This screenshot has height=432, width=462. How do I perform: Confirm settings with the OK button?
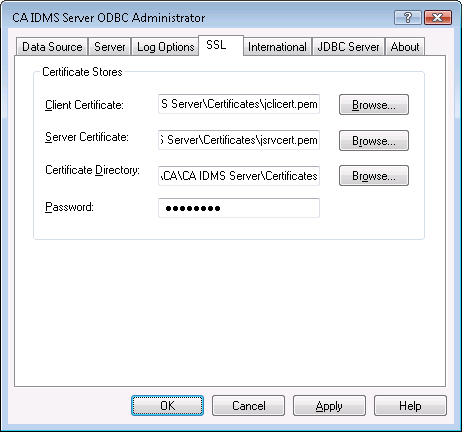[x=167, y=406]
